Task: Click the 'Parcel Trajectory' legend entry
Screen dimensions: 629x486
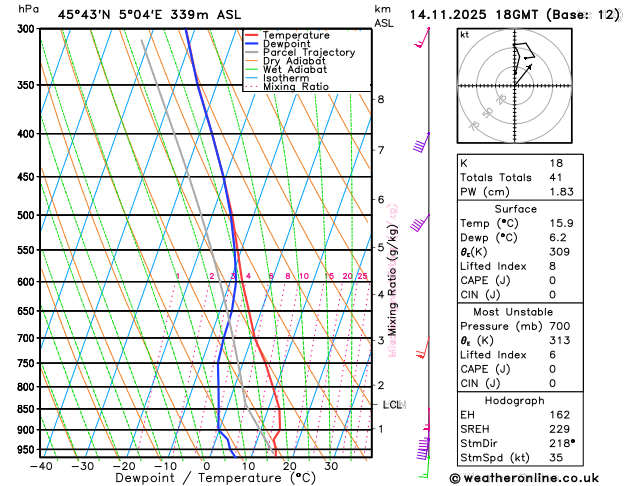Action: [x=300, y=53]
